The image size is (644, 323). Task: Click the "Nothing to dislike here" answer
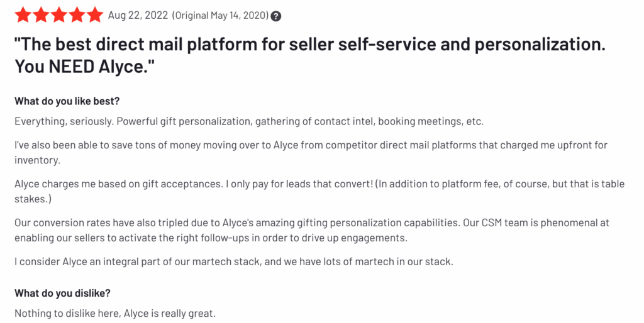[115, 312]
